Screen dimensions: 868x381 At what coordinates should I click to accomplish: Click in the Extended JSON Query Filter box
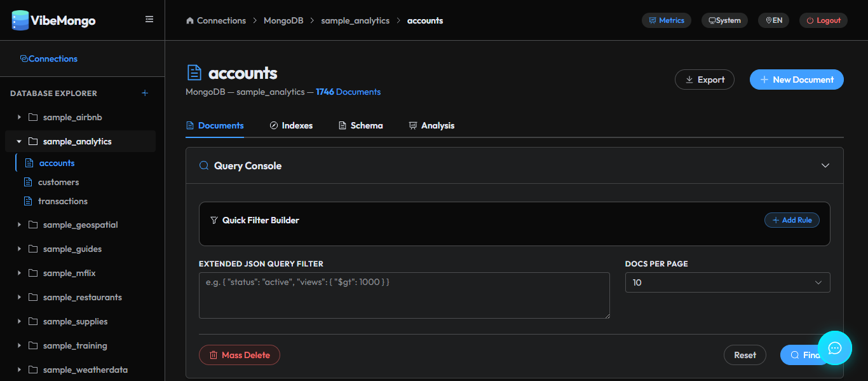[404, 295]
